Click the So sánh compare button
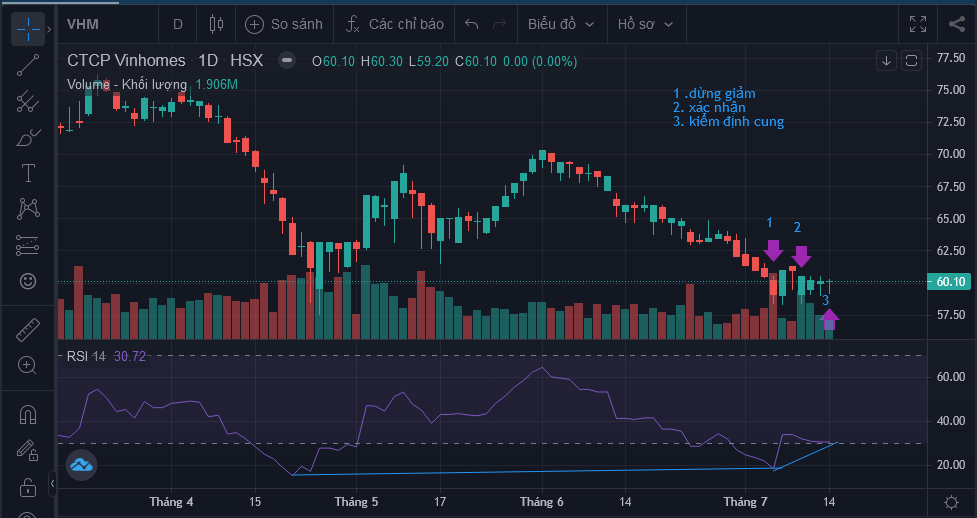977x518 pixels. tap(284, 23)
